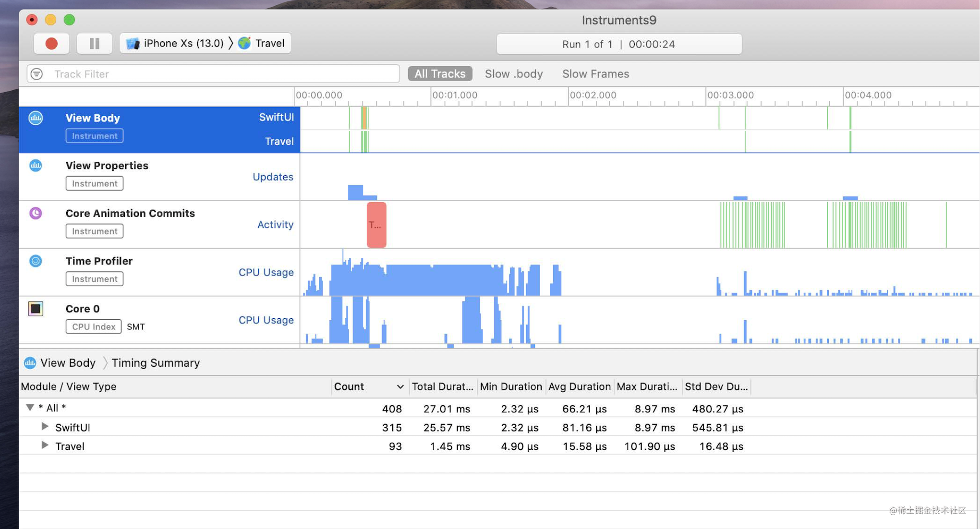The height and width of the screenshot is (529, 980).
Task: Sort by Avg Duration column
Action: point(580,386)
